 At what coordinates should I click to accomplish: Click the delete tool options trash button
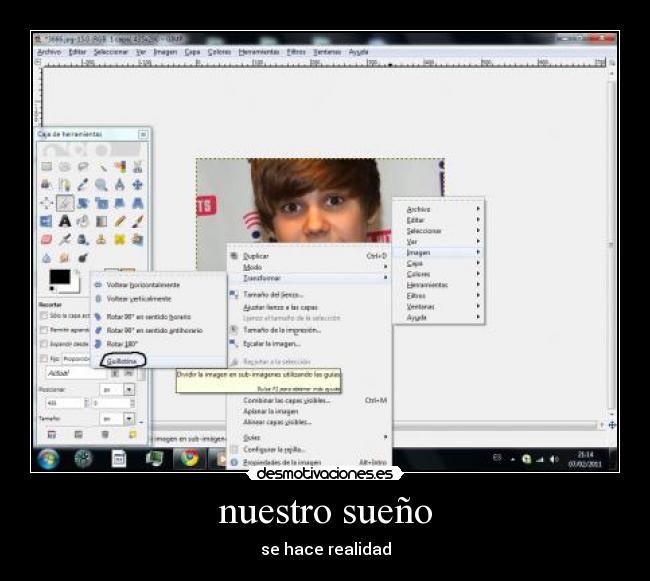(105, 434)
